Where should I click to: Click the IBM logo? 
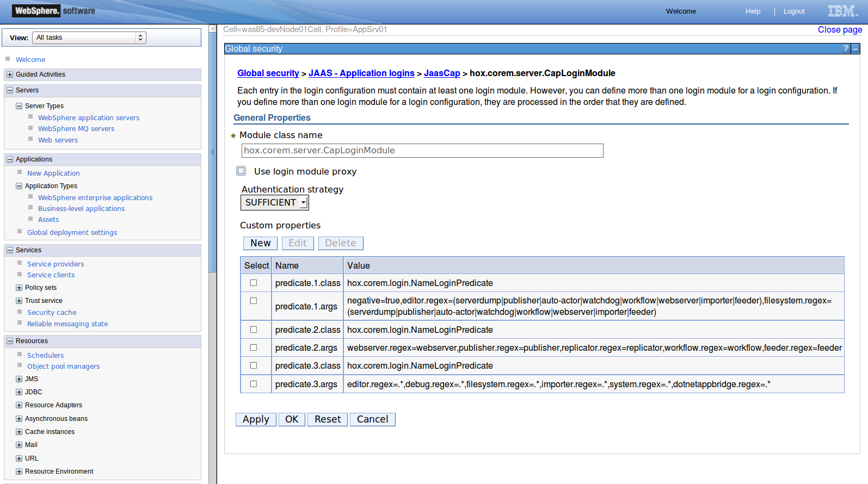click(842, 11)
